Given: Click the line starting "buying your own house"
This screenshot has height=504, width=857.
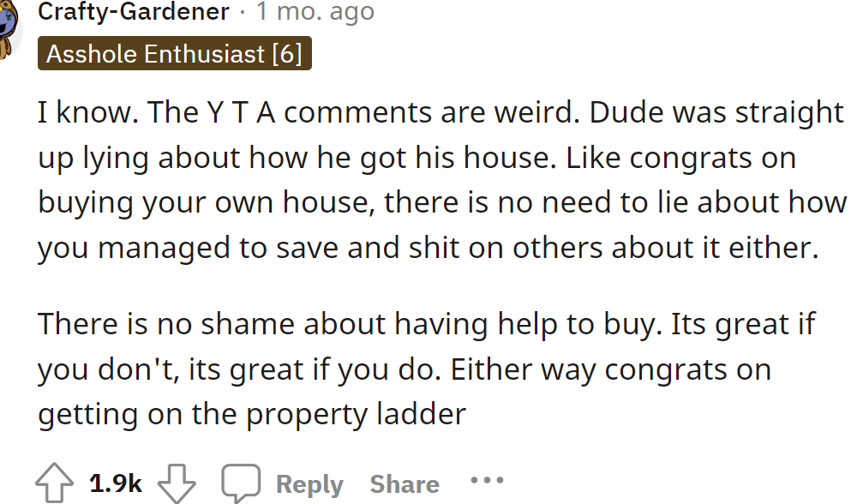Looking at the screenshot, I should pyautogui.click(x=441, y=203).
